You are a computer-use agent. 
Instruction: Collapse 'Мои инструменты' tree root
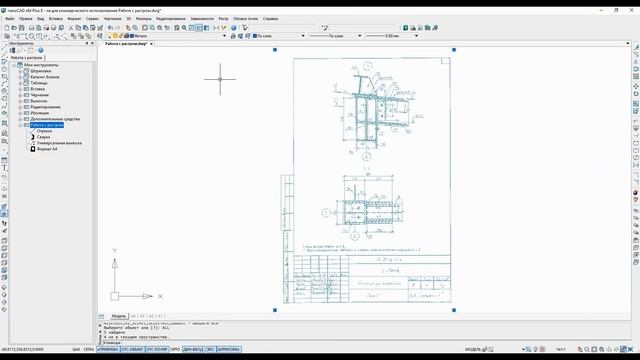pos(13,65)
